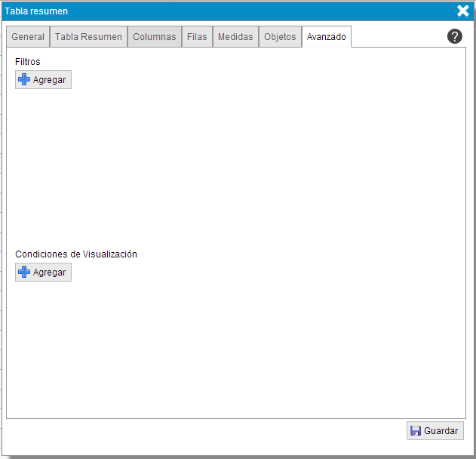Switch to the Objetos tab

tap(280, 37)
